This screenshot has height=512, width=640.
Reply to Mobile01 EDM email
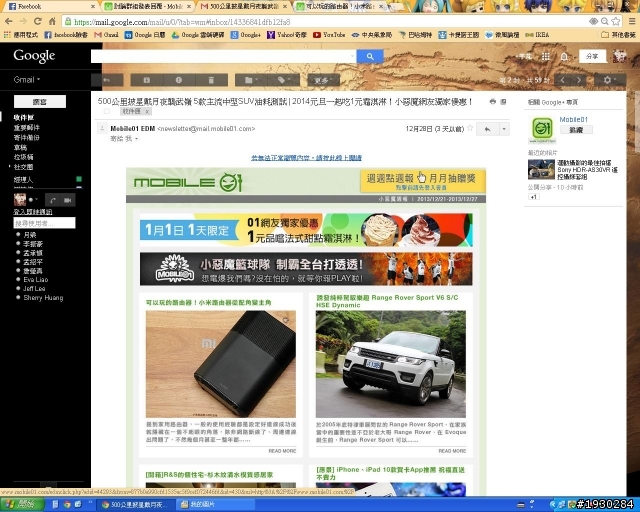click(x=487, y=129)
